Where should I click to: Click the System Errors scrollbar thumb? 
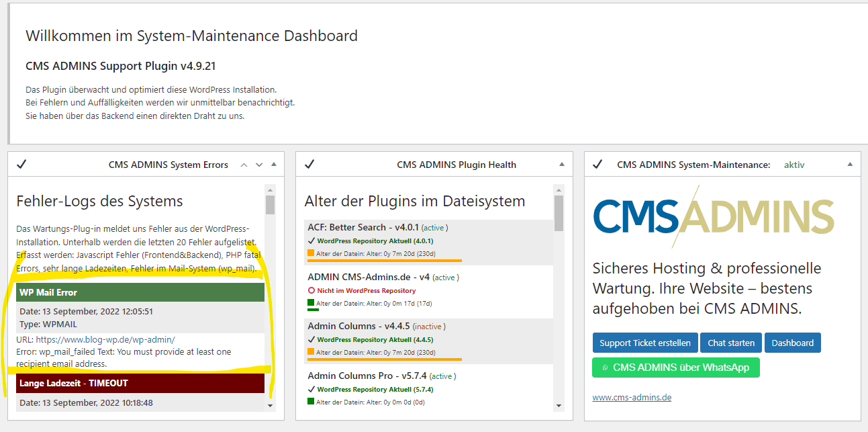click(271, 205)
